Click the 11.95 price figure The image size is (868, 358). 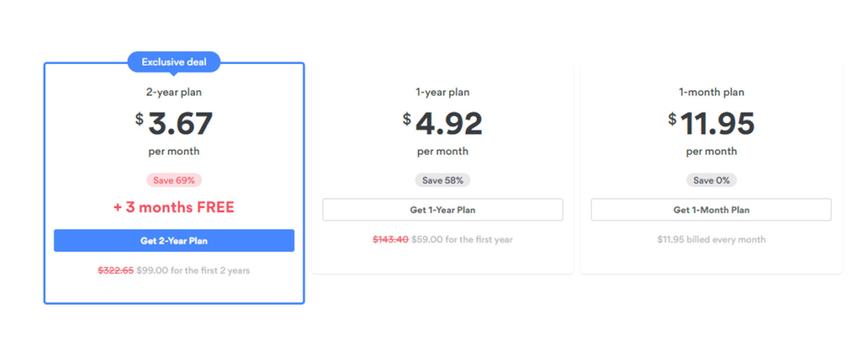(x=718, y=123)
